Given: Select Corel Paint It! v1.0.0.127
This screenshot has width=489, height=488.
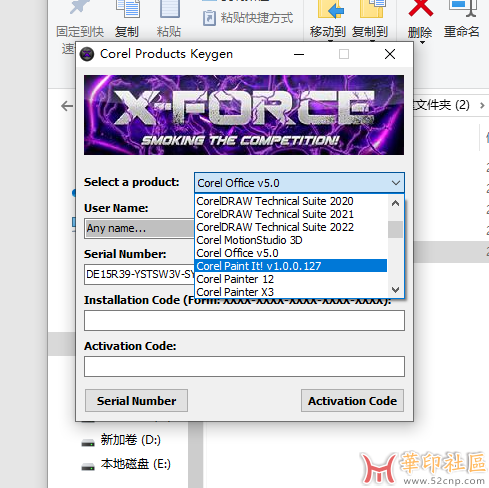Looking at the screenshot, I should pyautogui.click(x=291, y=266).
